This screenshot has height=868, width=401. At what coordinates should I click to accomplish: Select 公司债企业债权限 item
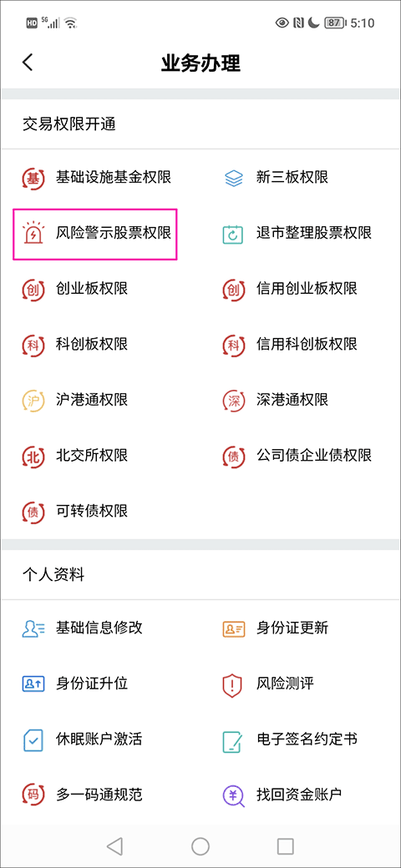pyautogui.click(x=297, y=456)
